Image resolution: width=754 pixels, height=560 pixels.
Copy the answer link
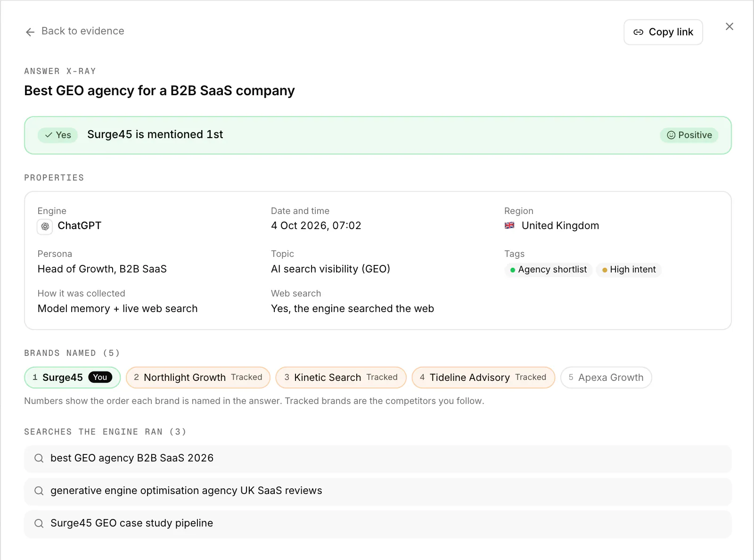coord(663,32)
